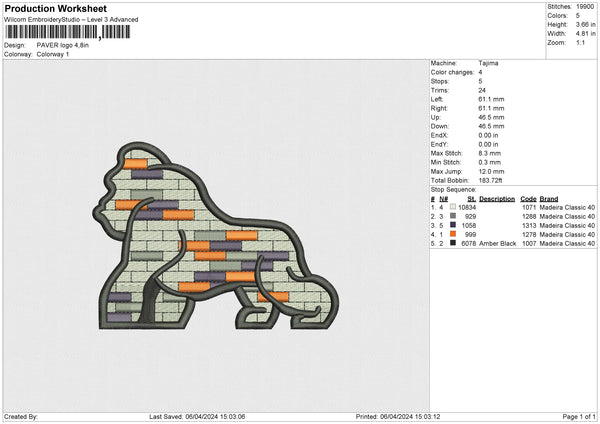Viewport: 600px width, 424px height.
Task: Select the design name PAVER logo 4,8in
Action: point(63,45)
